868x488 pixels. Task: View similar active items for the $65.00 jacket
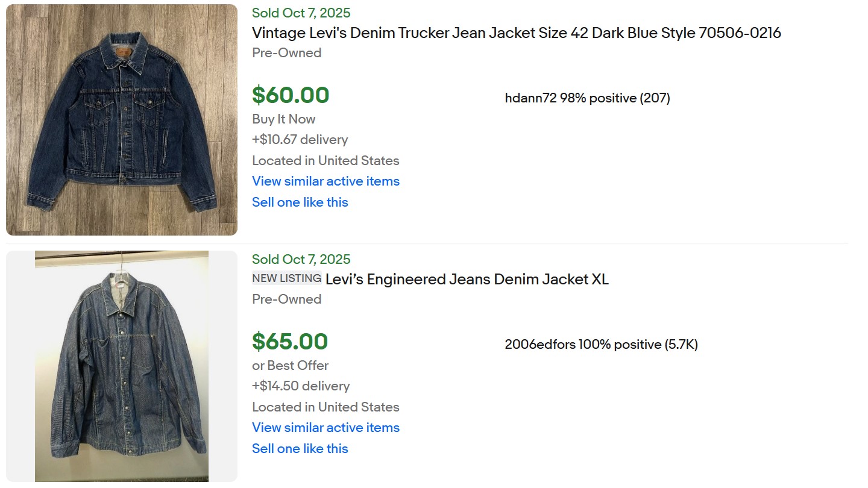tap(325, 427)
